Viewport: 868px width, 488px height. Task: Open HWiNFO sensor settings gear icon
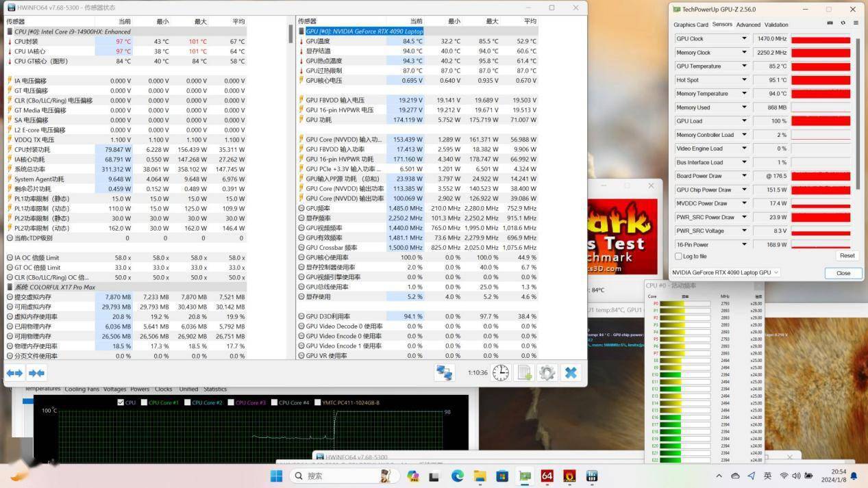[547, 372]
